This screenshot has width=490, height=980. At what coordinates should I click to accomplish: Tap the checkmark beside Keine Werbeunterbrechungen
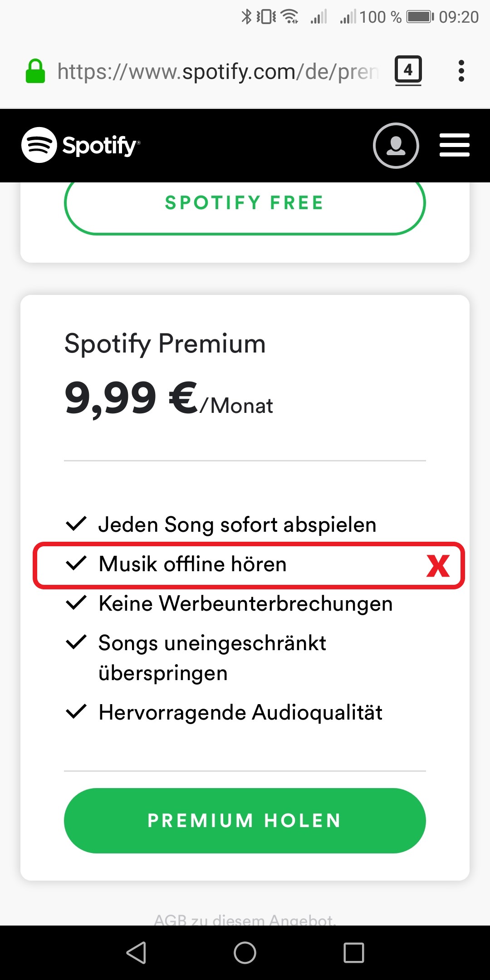pyautogui.click(x=76, y=603)
